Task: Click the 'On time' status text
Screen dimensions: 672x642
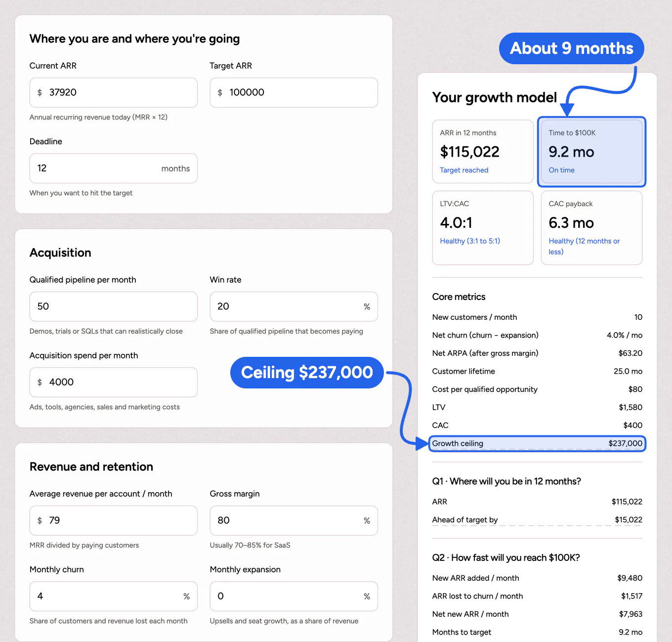Action: (x=561, y=170)
